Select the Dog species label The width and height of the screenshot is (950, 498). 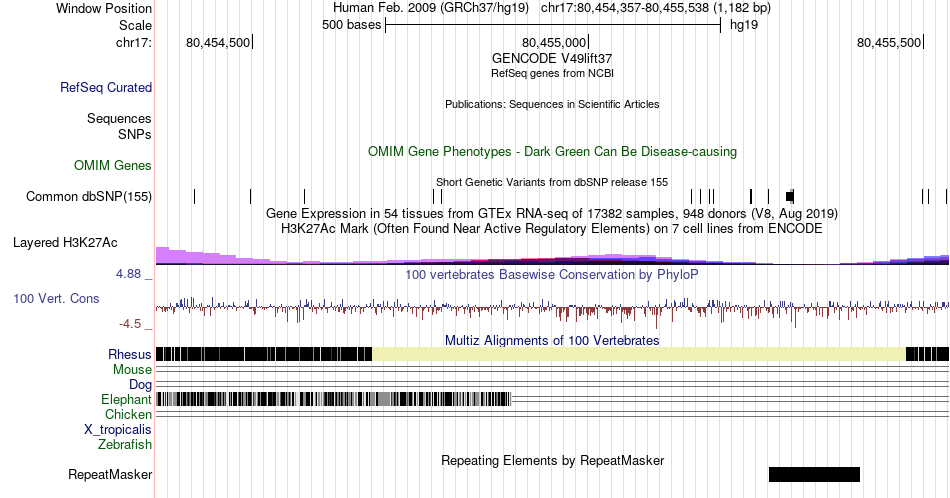tap(141, 385)
